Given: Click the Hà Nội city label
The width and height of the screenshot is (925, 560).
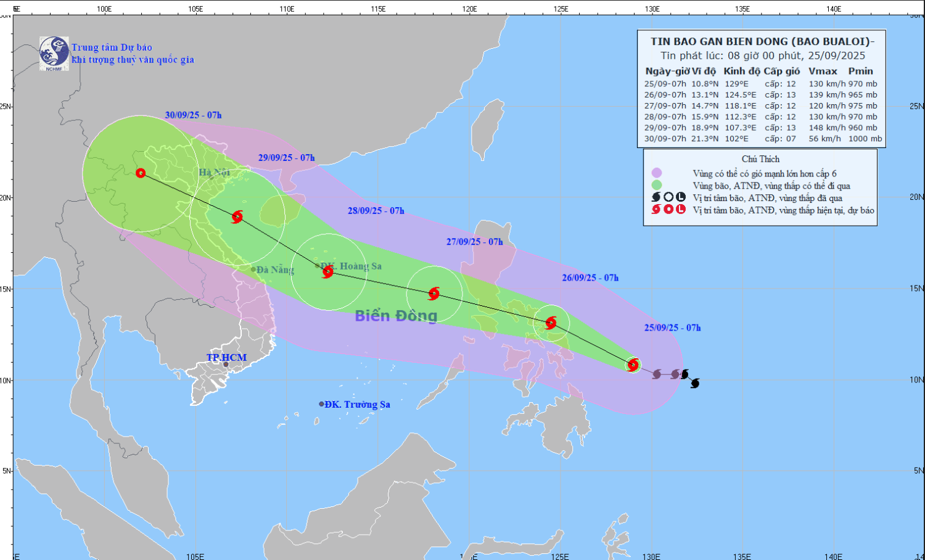Looking at the screenshot, I should (x=214, y=173).
